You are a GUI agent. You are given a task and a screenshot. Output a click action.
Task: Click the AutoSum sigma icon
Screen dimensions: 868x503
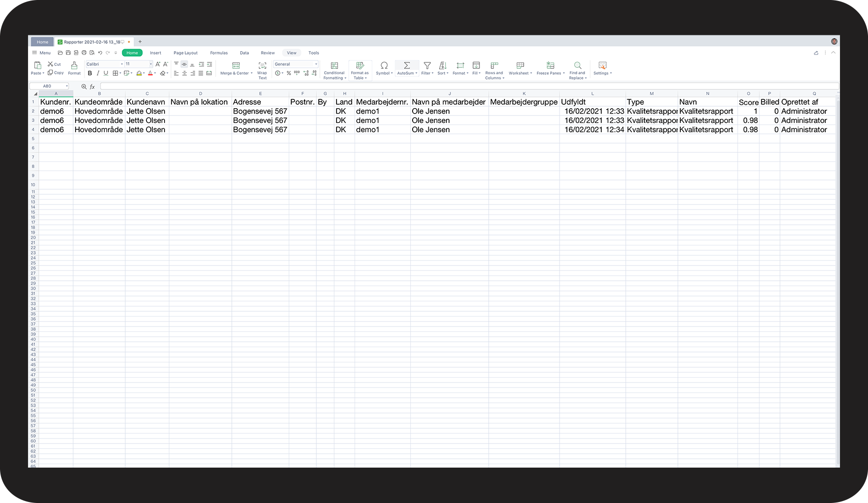pos(406,65)
